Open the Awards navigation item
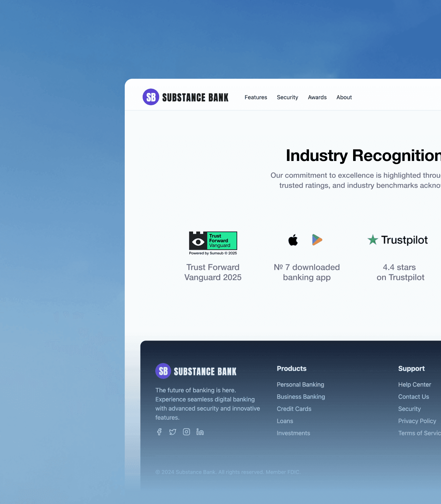 tap(317, 97)
